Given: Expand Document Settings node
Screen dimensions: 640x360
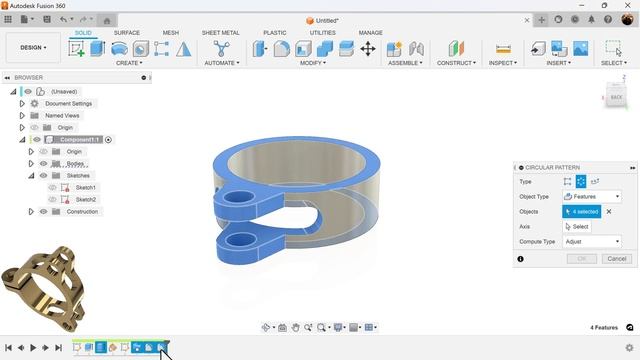Looking at the screenshot, I should (22, 104).
